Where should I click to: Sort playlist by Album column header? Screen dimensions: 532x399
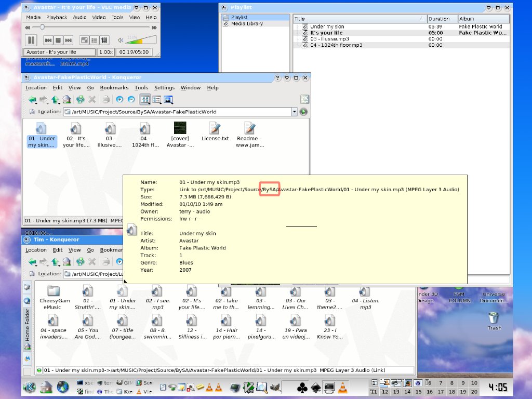click(x=484, y=19)
